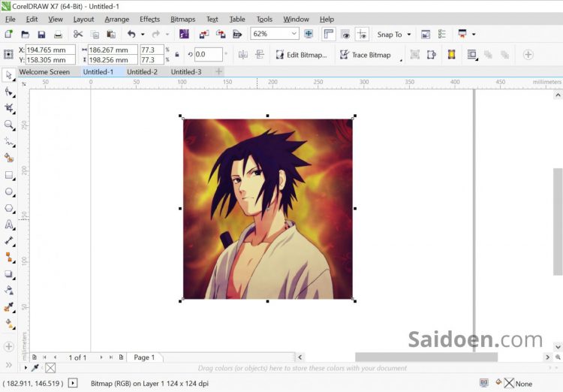This screenshot has height=392, width=563.
Task: Select the Transparency tool
Action: (x=8, y=290)
